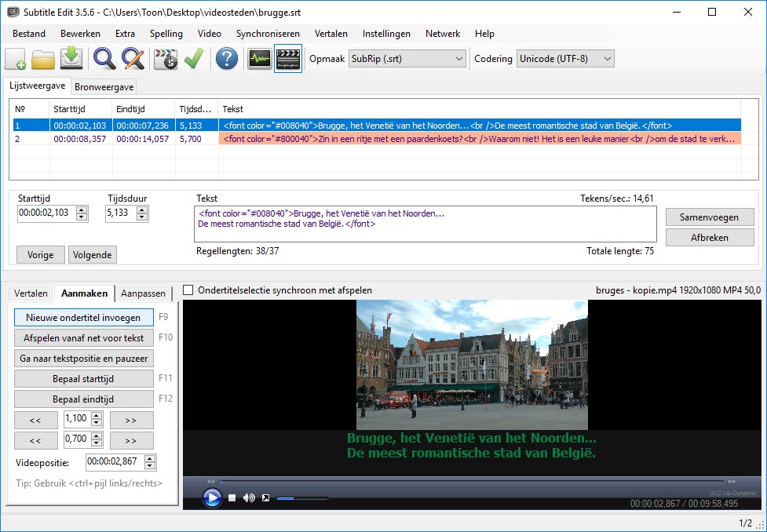The width and height of the screenshot is (767, 532).
Task: Click the New subtitle file icon
Action: coord(16,59)
